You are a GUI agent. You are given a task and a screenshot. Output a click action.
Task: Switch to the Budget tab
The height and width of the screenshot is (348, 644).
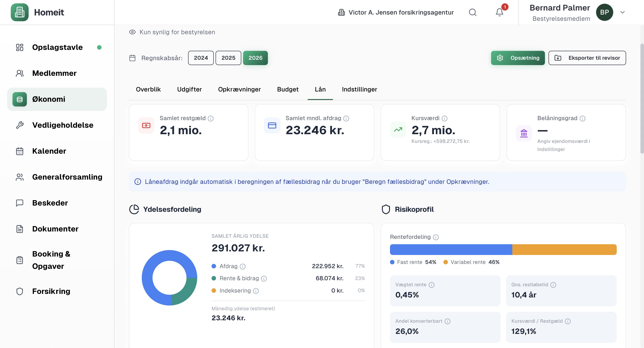pyautogui.click(x=288, y=89)
